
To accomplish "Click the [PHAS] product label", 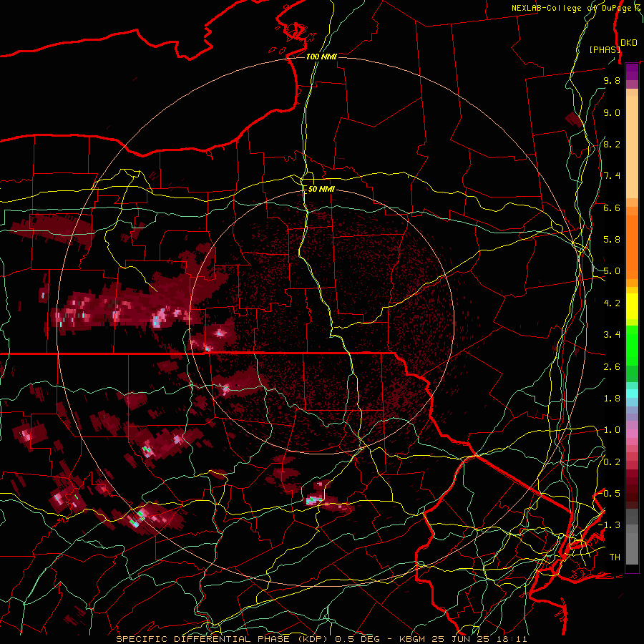I will (605, 49).
